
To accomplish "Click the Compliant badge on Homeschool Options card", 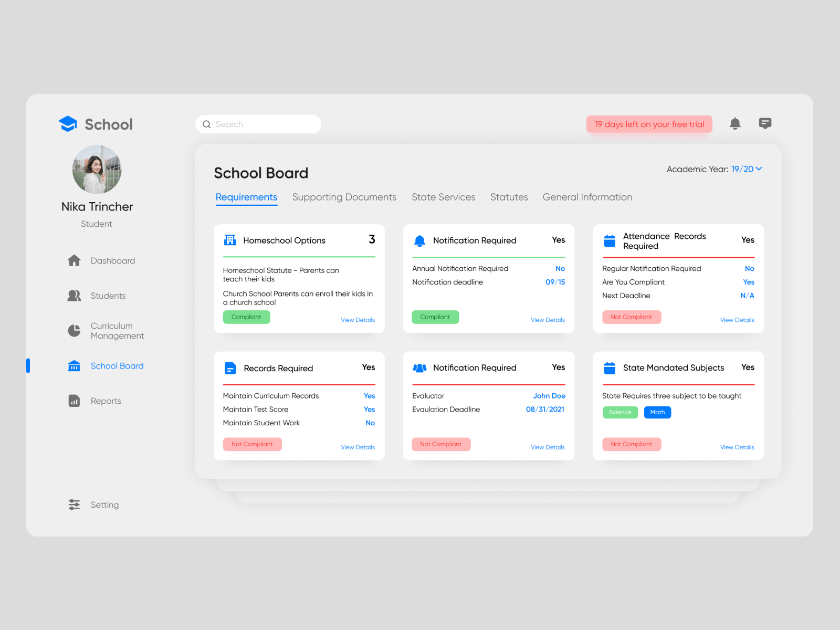I will pos(246,317).
